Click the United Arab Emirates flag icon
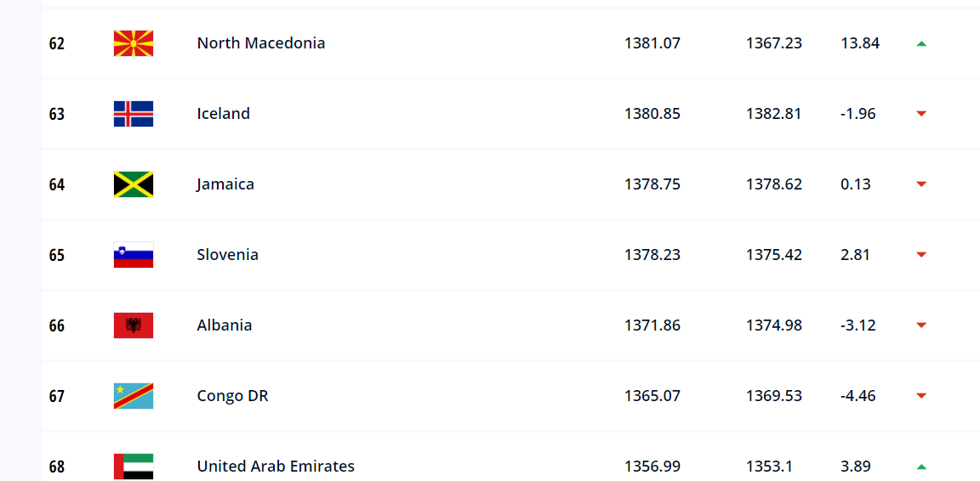The width and height of the screenshot is (980, 481). click(x=133, y=467)
